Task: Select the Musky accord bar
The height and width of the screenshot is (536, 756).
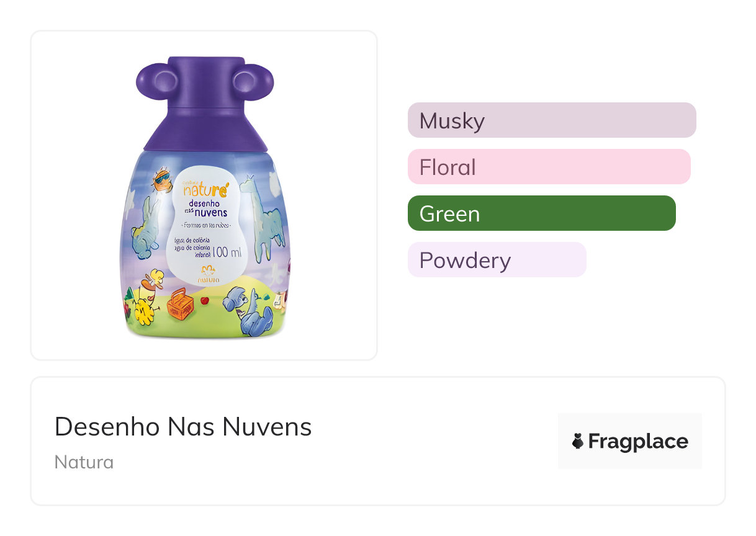Action: 551,120
